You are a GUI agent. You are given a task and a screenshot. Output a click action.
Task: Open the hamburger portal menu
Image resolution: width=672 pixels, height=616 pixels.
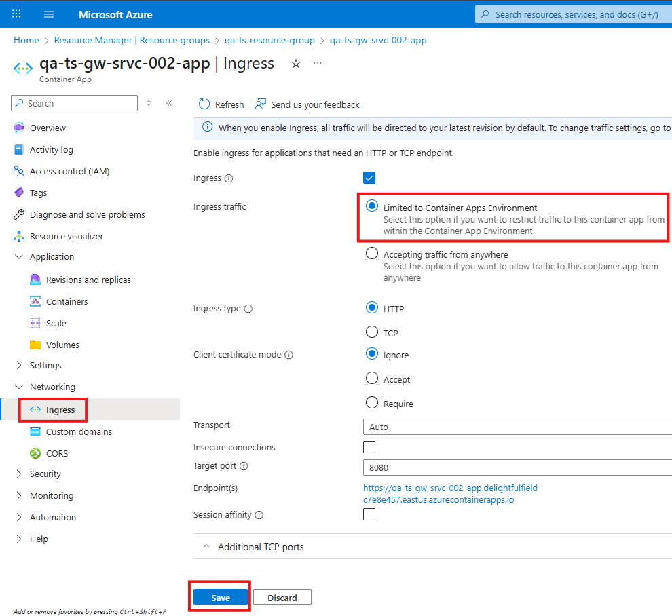[x=49, y=14]
